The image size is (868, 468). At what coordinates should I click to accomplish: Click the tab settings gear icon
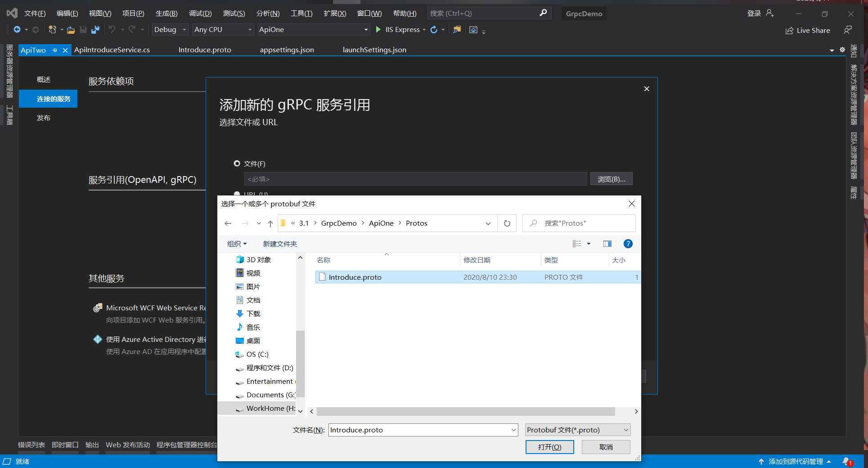coord(842,50)
